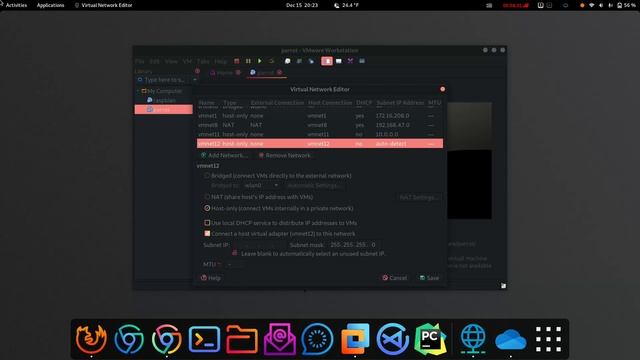Click Subnet IP Address column header
The image size is (640, 360).
tap(400, 103)
